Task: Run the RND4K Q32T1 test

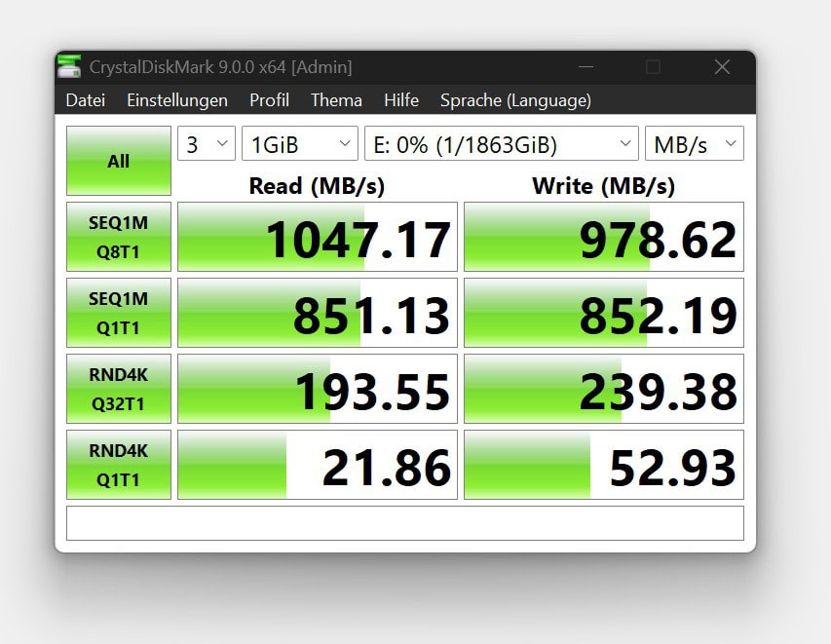Action: [x=119, y=389]
